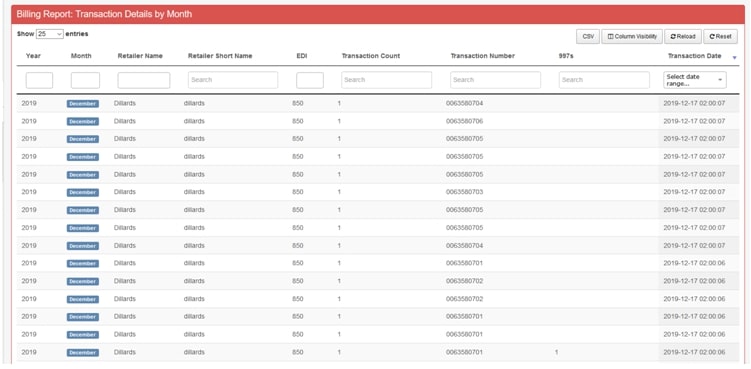Click the EDI filter input
The width and height of the screenshot is (751, 369).
point(310,80)
